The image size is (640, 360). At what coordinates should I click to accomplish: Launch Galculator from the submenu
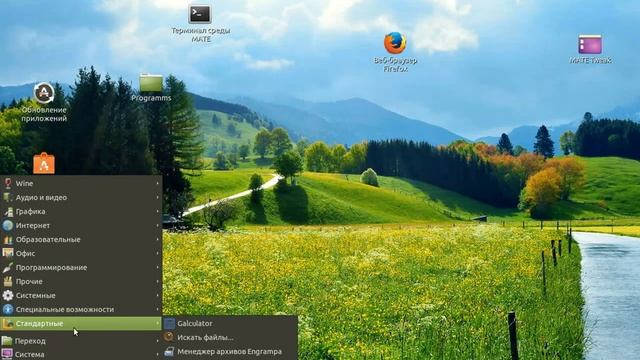[x=230, y=324]
